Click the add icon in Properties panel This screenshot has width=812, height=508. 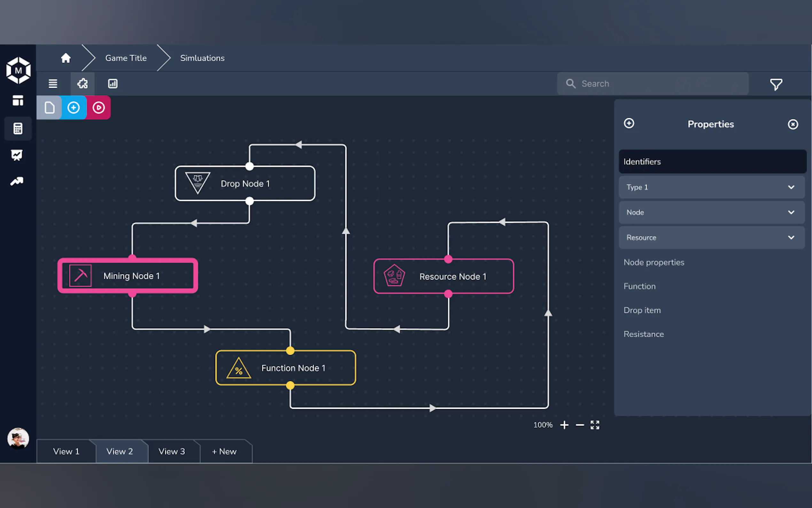click(629, 123)
